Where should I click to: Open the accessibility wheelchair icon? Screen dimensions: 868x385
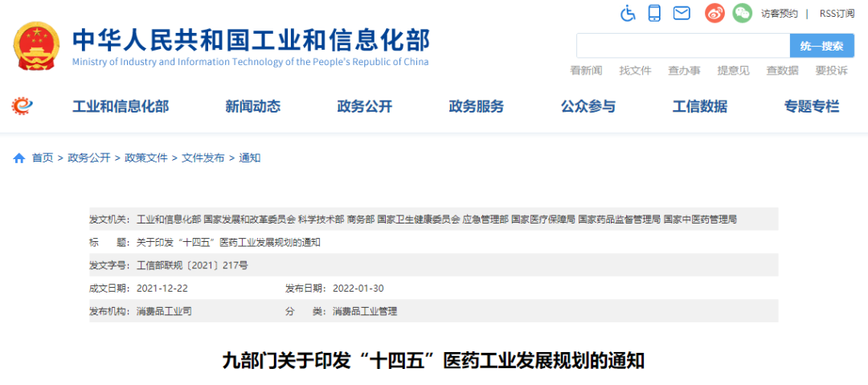pyautogui.click(x=628, y=13)
